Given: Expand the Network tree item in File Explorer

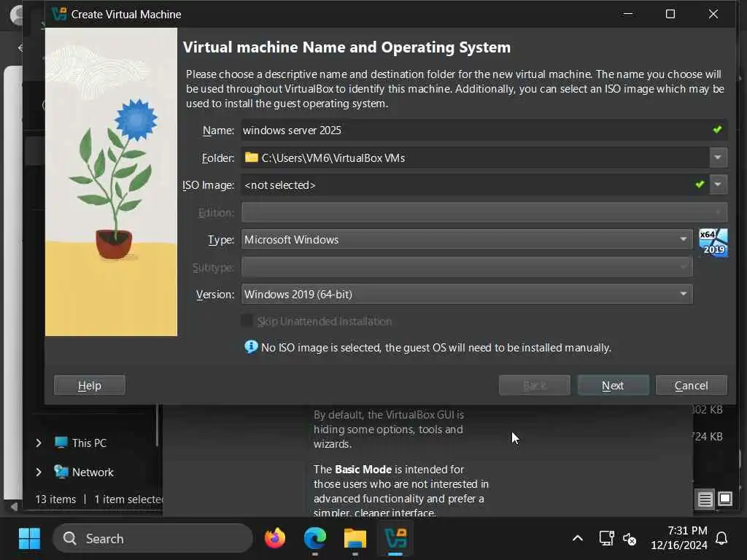Looking at the screenshot, I should coord(39,472).
